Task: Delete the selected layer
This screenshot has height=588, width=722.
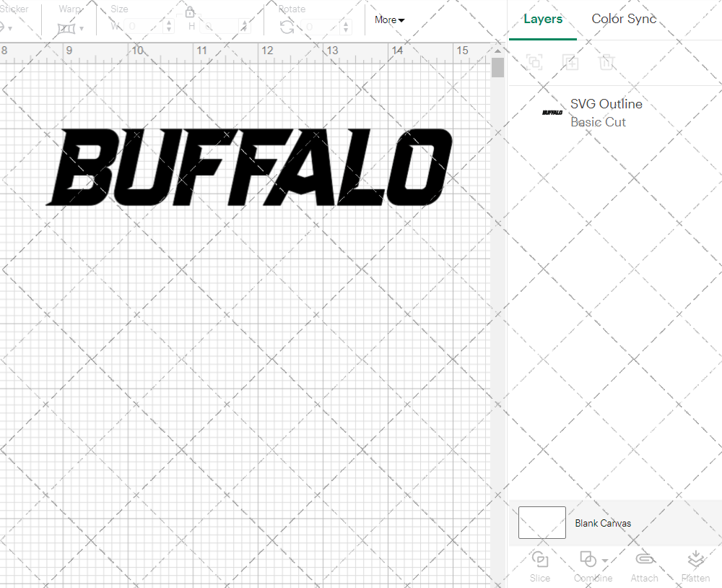Action: point(607,62)
